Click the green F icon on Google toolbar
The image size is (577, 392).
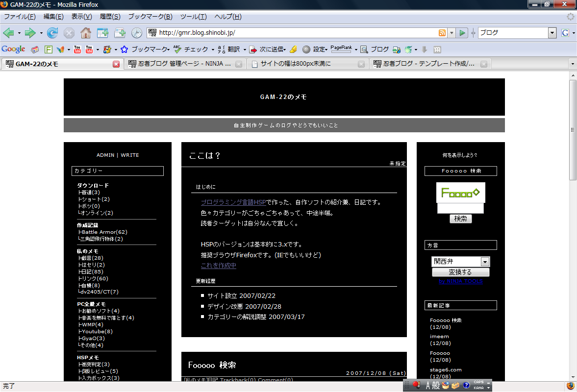pyautogui.click(x=48, y=49)
